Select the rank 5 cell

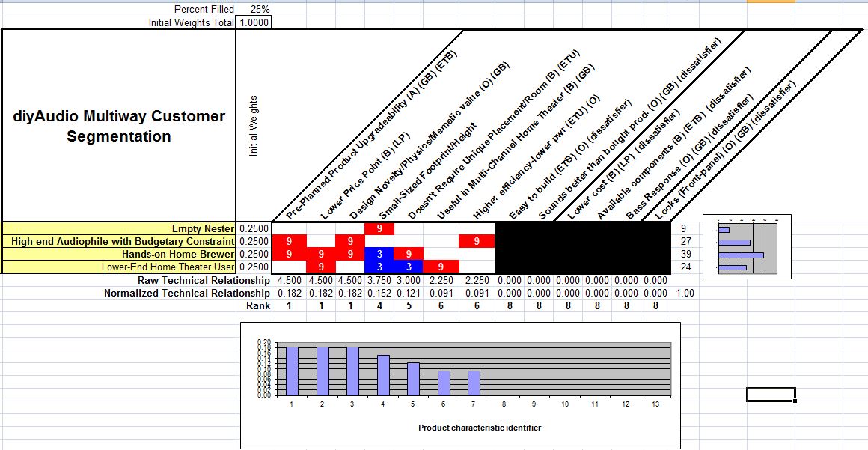(409, 305)
